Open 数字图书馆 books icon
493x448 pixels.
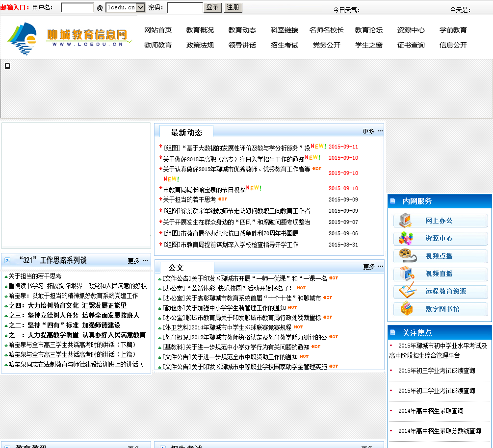(x=407, y=308)
